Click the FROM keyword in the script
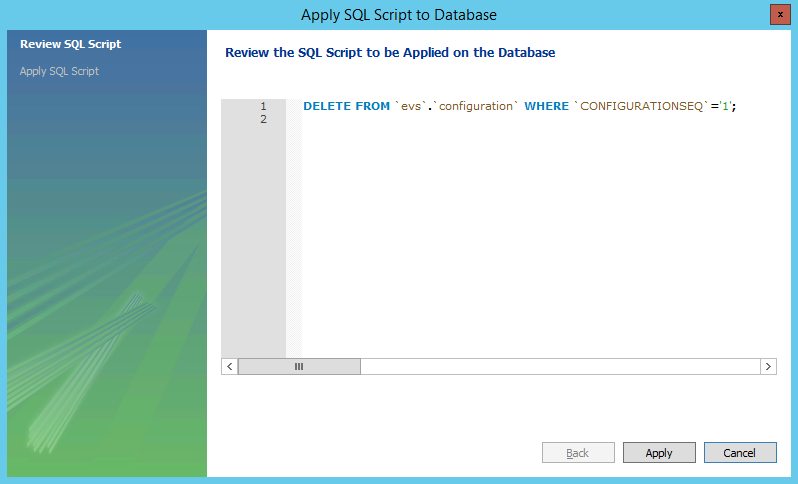The image size is (798, 484). tap(373, 106)
